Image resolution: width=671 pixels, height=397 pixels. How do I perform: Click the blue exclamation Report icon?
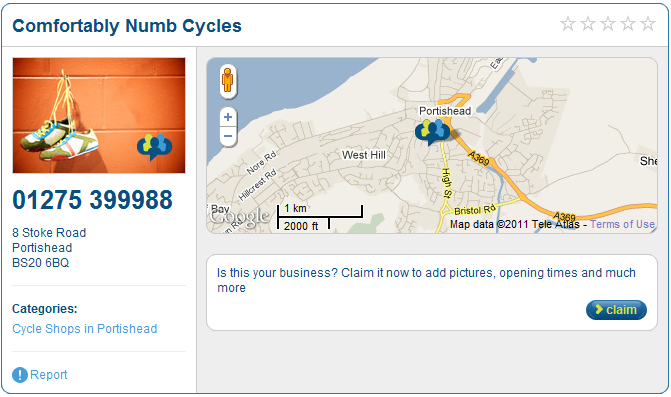point(20,375)
